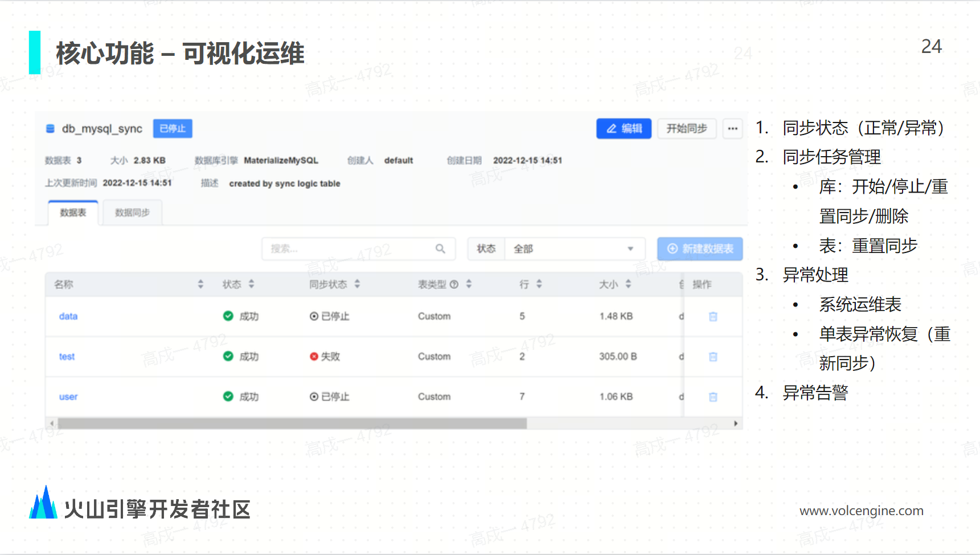
Task: Open the three-dot more actions menu
Action: coord(732,129)
